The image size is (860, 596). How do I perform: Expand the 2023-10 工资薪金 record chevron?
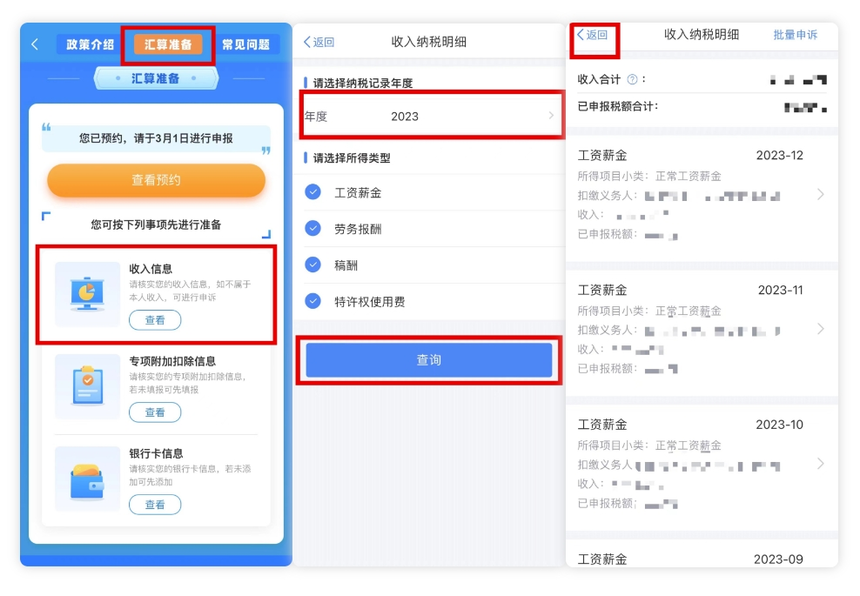pyautogui.click(x=821, y=464)
